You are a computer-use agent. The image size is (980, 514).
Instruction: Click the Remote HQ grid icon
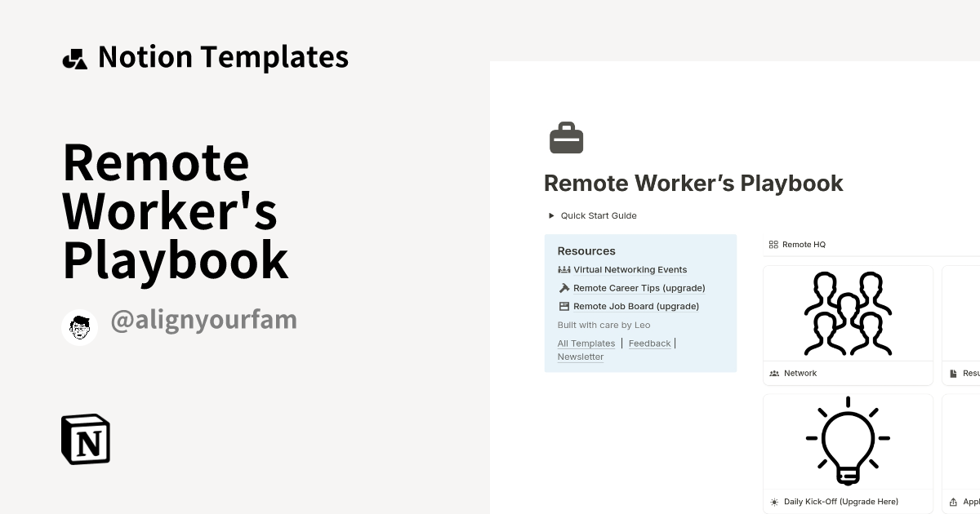pos(773,244)
